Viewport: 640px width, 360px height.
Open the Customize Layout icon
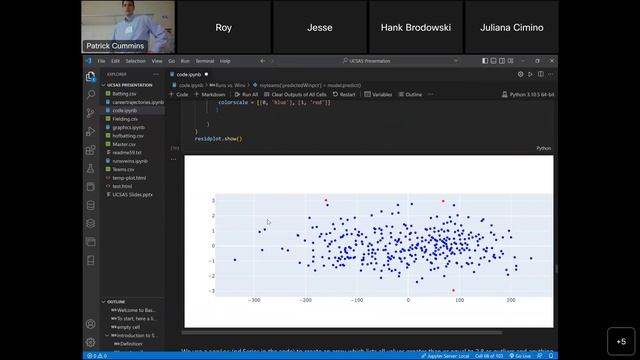[511, 61]
